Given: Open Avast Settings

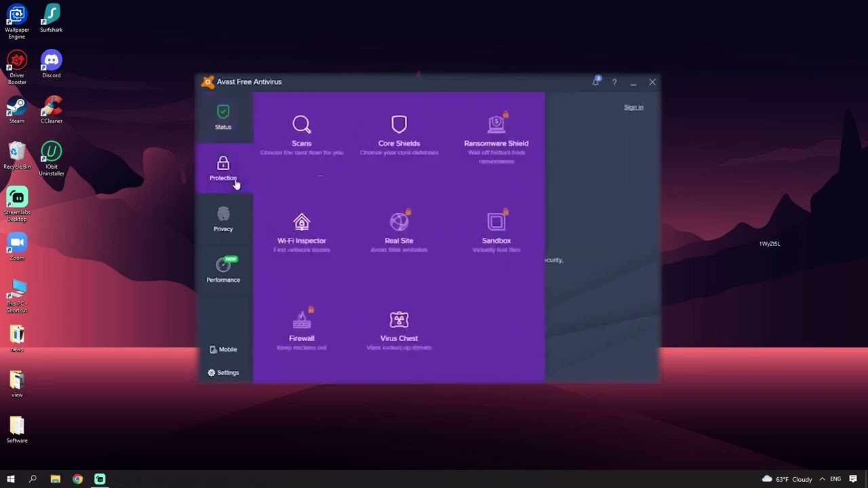Looking at the screenshot, I should (x=223, y=373).
